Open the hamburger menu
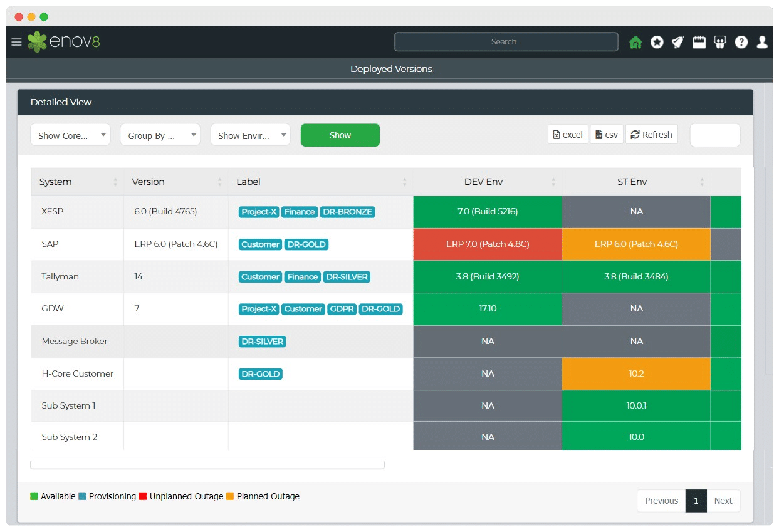The width and height of the screenshot is (779, 532). click(x=16, y=42)
